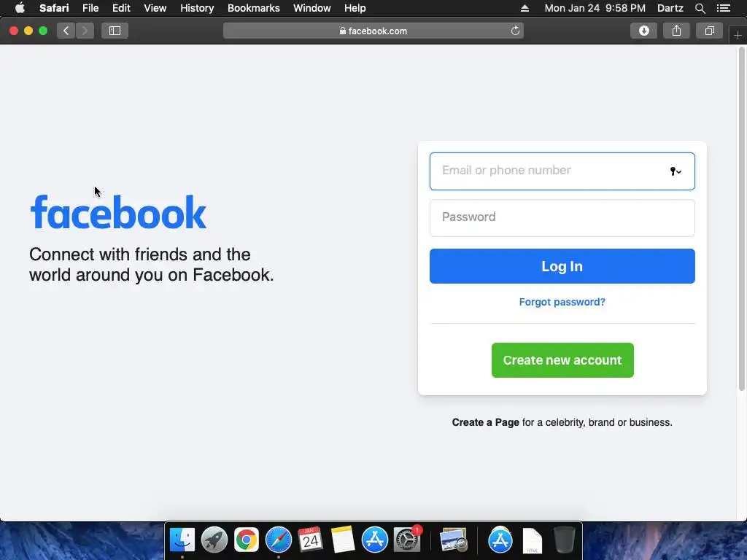Click Create new account button
Screen dimensions: 747x560
562,360
